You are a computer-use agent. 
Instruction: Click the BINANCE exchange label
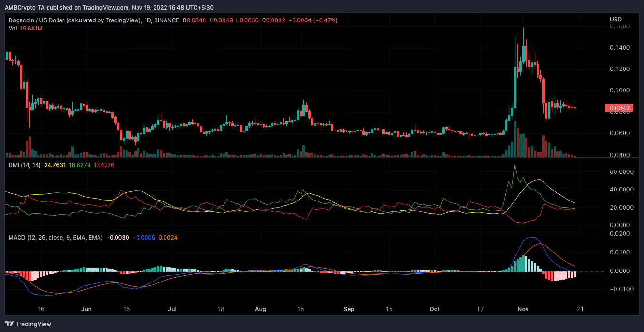tap(168, 20)
